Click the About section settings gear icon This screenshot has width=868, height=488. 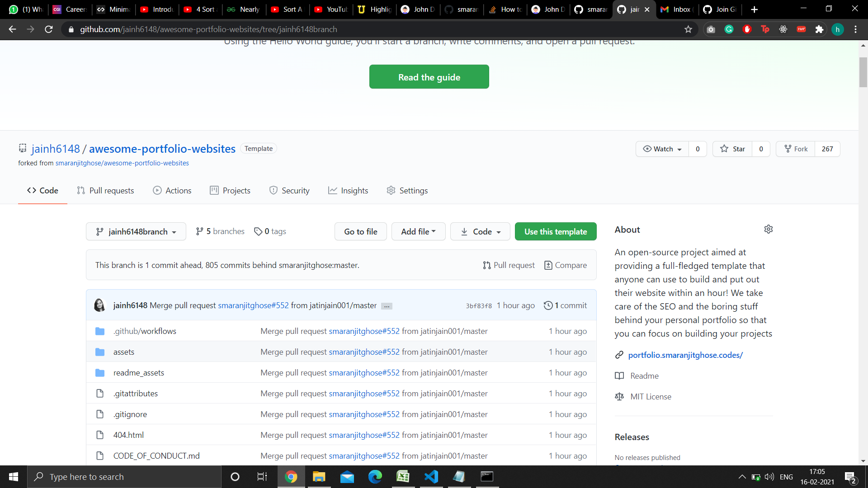point(769,229)
